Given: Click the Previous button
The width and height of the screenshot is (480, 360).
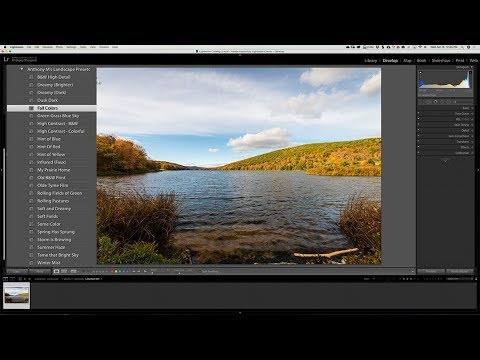Looking at the screenshot, I should tap(431, 271).
